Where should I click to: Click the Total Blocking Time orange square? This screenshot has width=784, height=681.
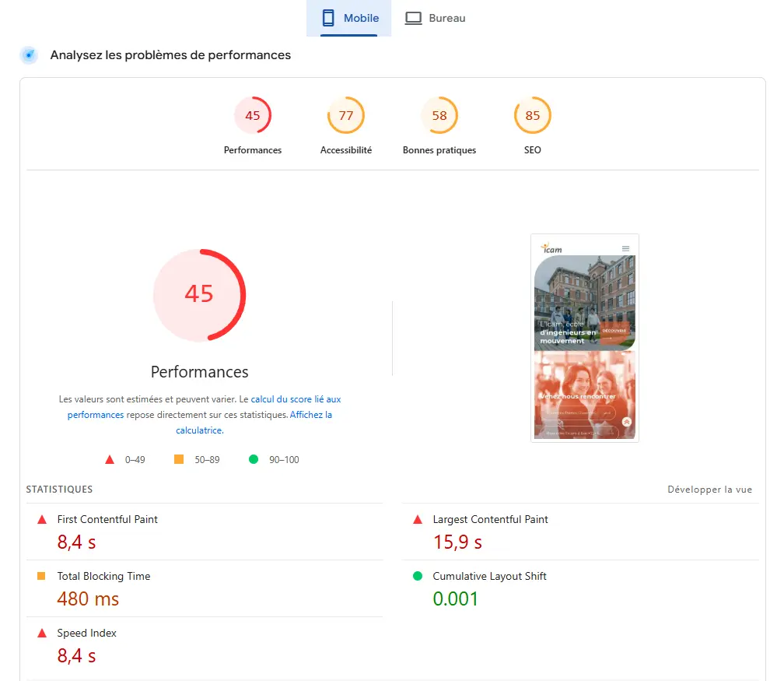tap(42, 577)
